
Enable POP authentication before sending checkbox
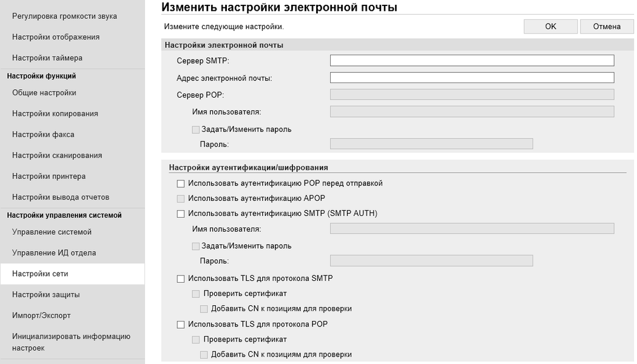pyautogui.click(x=180, y=183)
